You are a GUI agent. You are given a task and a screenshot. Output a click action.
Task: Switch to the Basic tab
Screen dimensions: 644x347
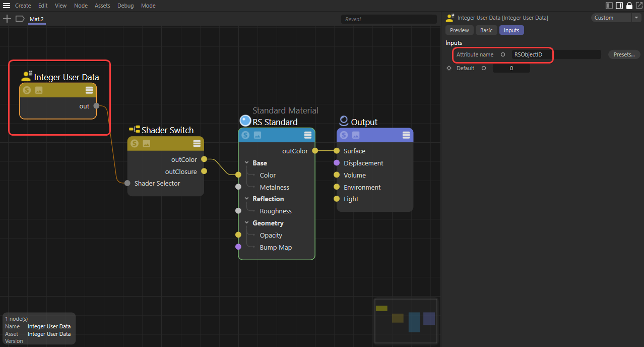point(486,30)
